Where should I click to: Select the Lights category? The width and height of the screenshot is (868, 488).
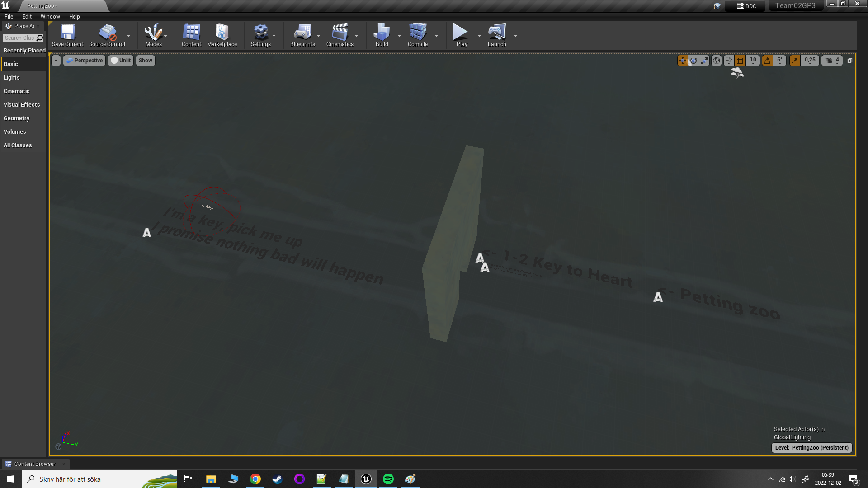24,78
